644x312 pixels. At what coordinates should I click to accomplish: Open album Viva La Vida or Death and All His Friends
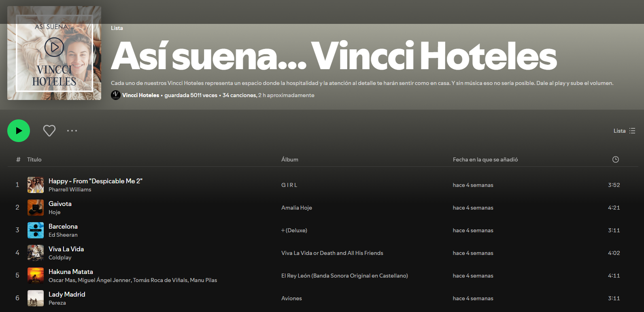click(x=332, y=253)
